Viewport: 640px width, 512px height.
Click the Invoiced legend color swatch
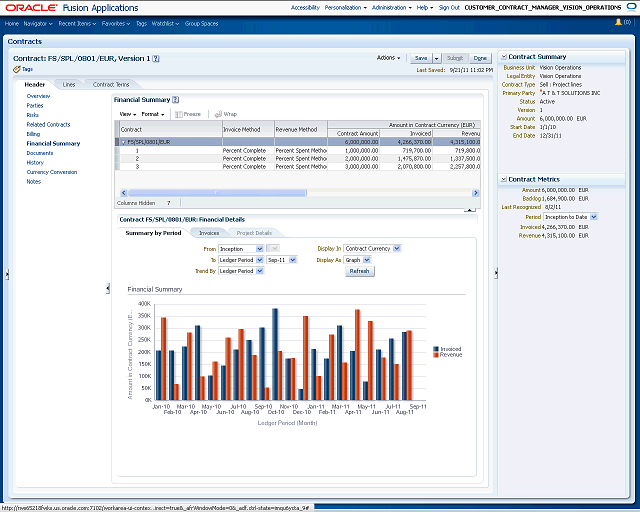point(436,349)
